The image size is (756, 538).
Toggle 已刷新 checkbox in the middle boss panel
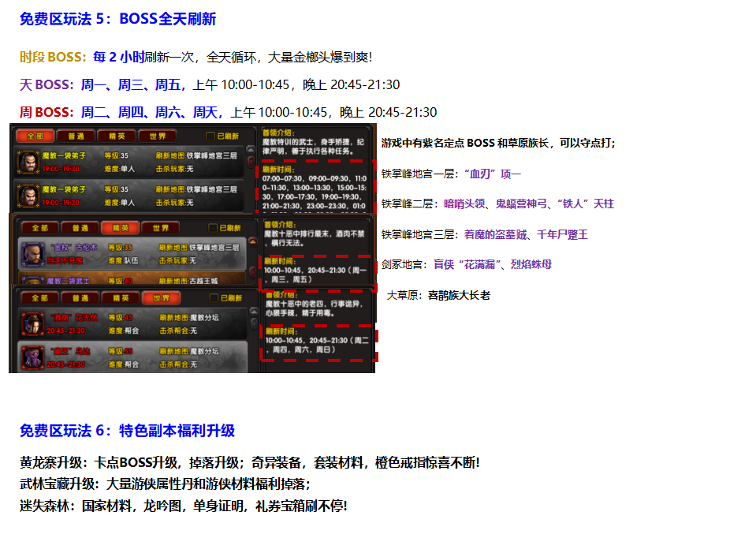coord(212,228)
